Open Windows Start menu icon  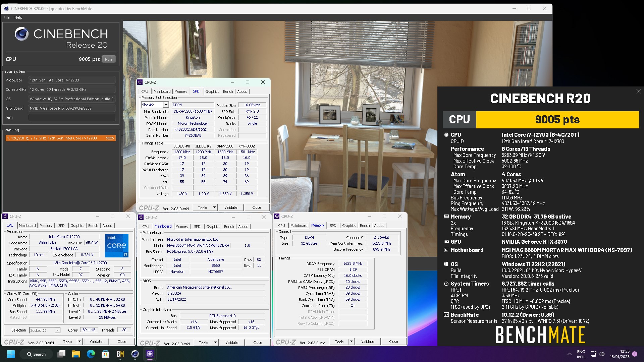tap(11, 354)
